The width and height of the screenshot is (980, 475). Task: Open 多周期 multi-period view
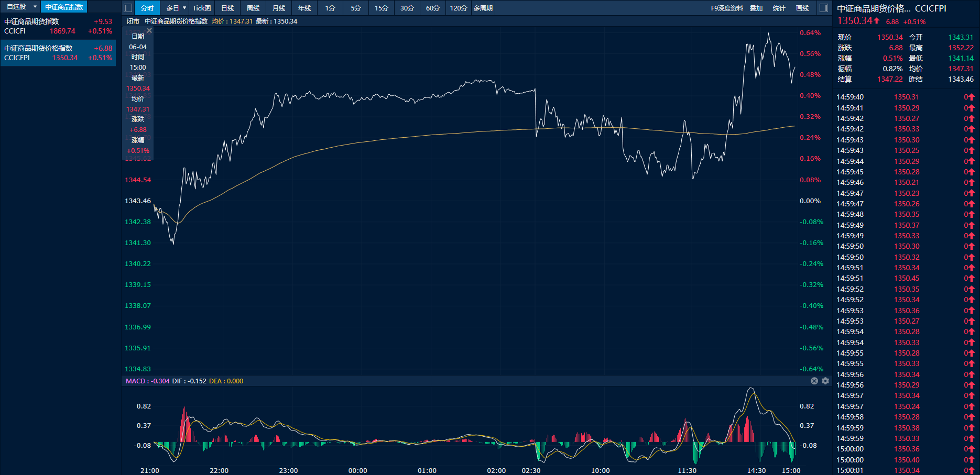click(x=483, y=8)
